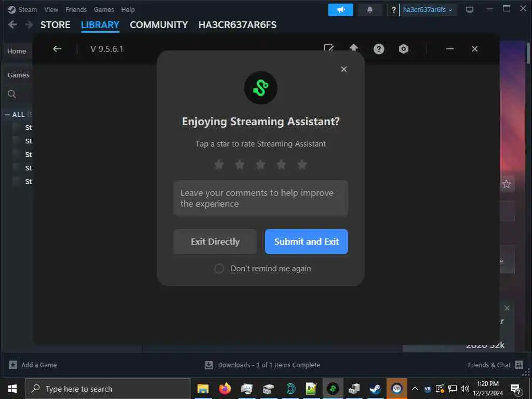Close the Streaming Assistant window
Image resolution: width=532 pixels, height=399 pixels.
(475, 49)
